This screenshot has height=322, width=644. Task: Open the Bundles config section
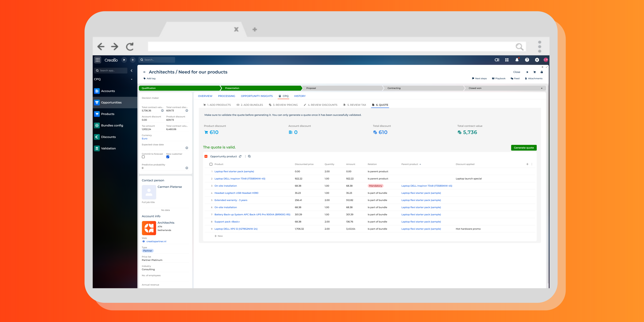112,125
